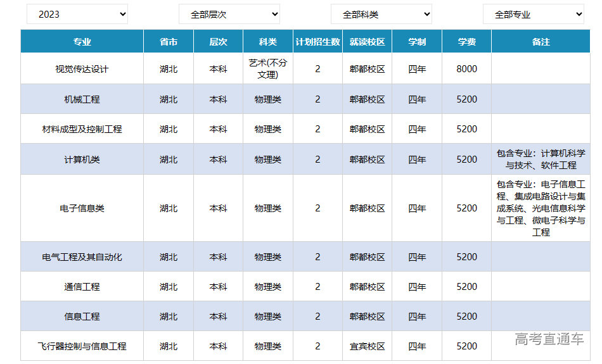Select the 通信工程 major row
This screenshot has width=602, height=364.
[82, 287]
